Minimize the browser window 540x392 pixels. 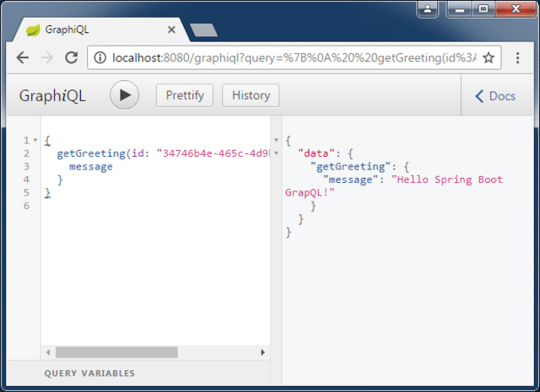[459, 8]
